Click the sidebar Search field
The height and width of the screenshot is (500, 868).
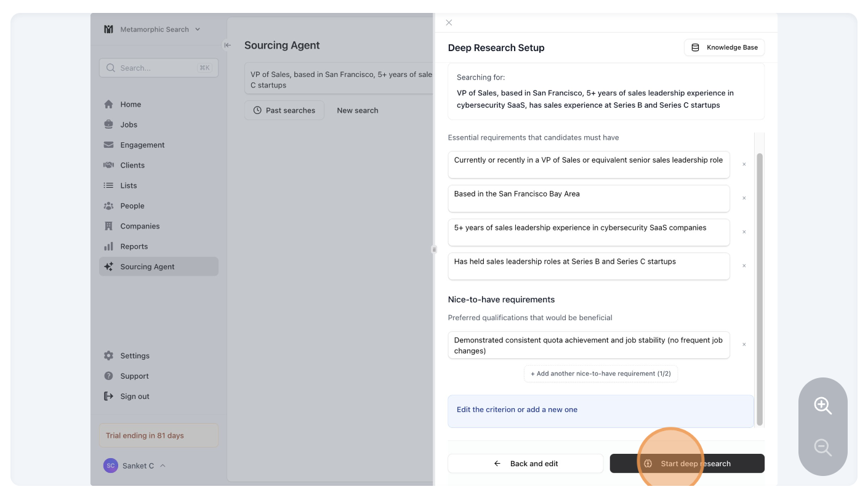[x=159, y=68]
